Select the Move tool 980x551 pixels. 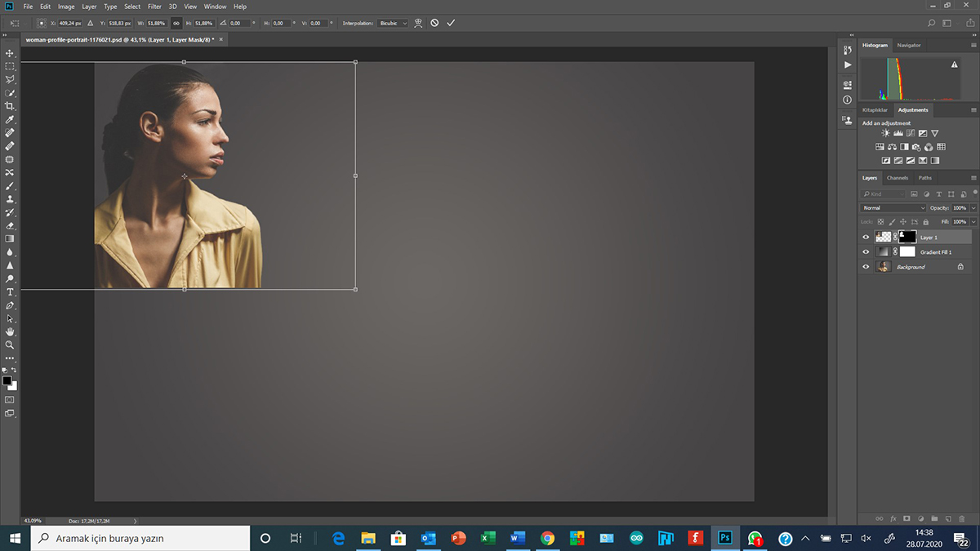coord(10,53)
